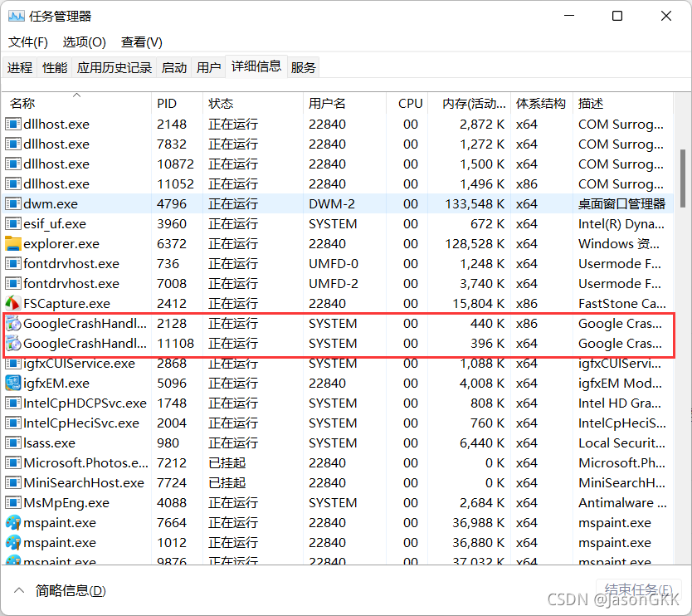Select the FSCapture.exe process name
The height and width of the screenshot is (616, 692).
pyautogui.click(x=66, y=303)
